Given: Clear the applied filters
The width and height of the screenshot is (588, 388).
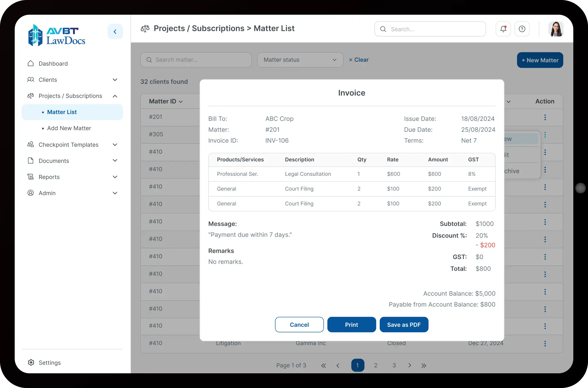Looking at the screenshot, I should pos(359,60).
